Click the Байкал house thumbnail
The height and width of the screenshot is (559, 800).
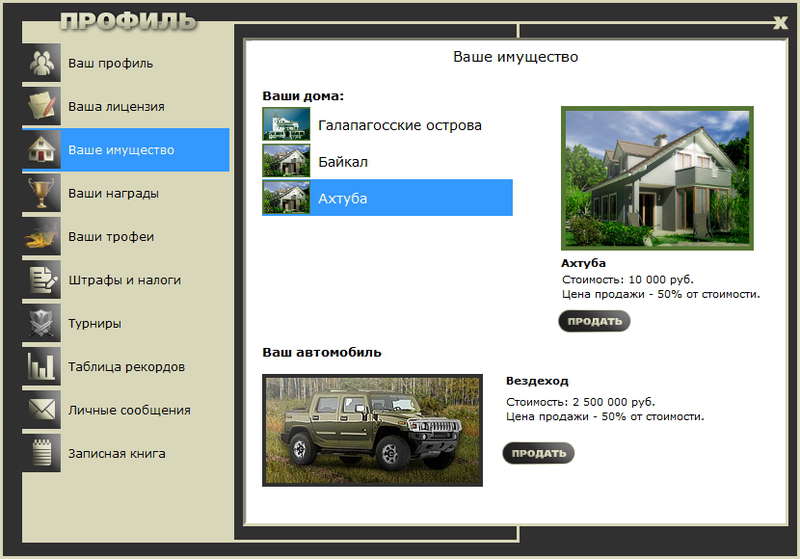coord(286,161)
